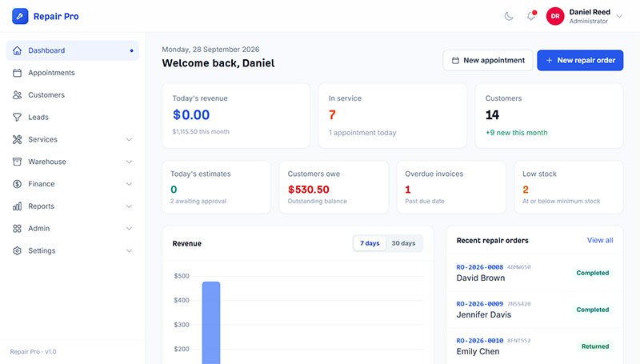Open notifications bell icon
This screenshot has height=364, width=640.
[531, 16]
